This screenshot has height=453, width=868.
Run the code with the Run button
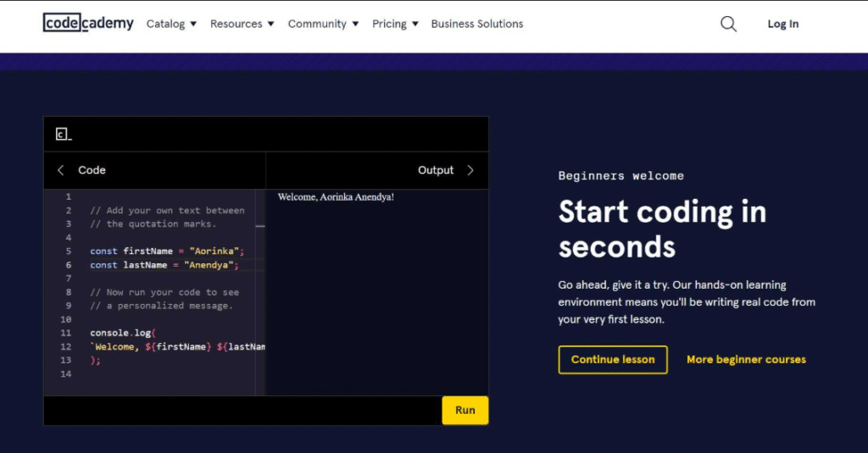pyautogui.click(x=465, y=411)
